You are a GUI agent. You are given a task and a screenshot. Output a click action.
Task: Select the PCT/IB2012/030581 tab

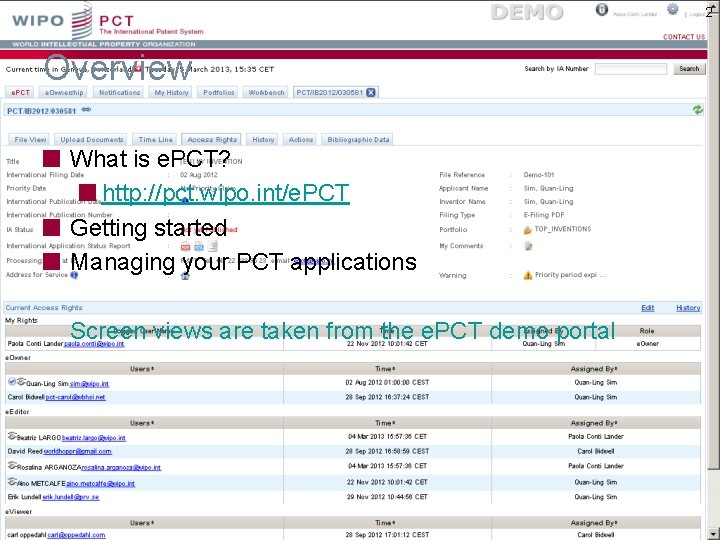tap(330, 92)
